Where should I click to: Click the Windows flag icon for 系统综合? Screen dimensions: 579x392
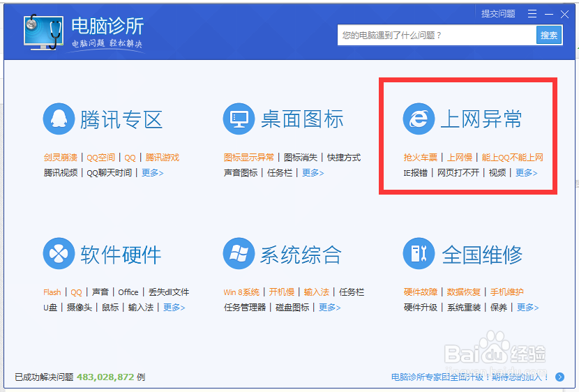[x=239, y=254]
